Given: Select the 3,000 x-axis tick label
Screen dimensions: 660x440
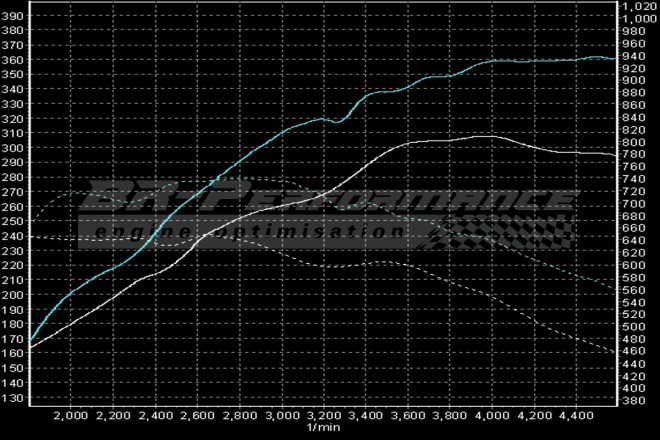Looking at the screenshot, I should 283,415.
